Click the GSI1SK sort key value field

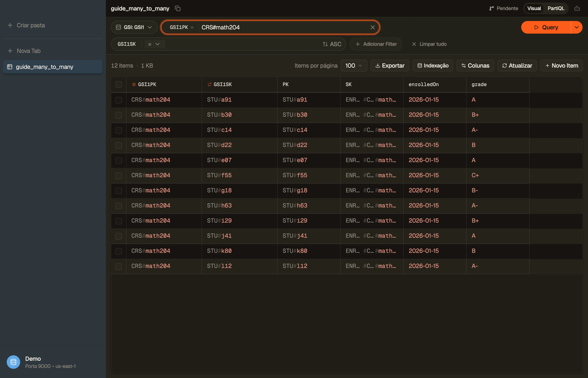point(242,44)
